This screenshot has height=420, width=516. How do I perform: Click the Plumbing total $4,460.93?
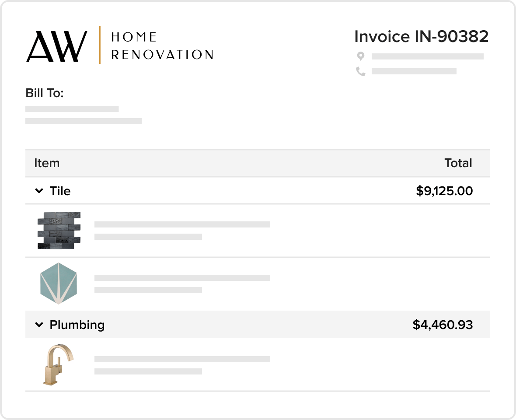[x=443, y=325]
